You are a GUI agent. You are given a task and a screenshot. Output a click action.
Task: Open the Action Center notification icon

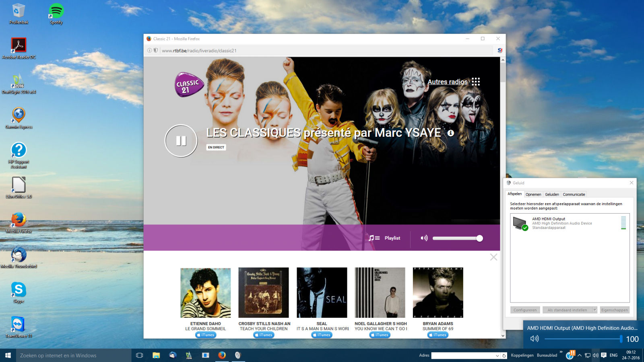pyautogui.click(x=604, y=355)
